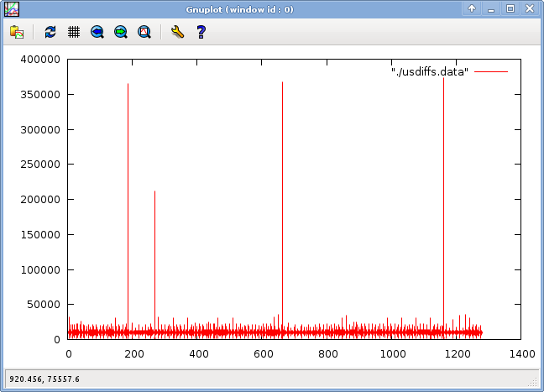Open configuration with the wrench icon

point(176,32)
